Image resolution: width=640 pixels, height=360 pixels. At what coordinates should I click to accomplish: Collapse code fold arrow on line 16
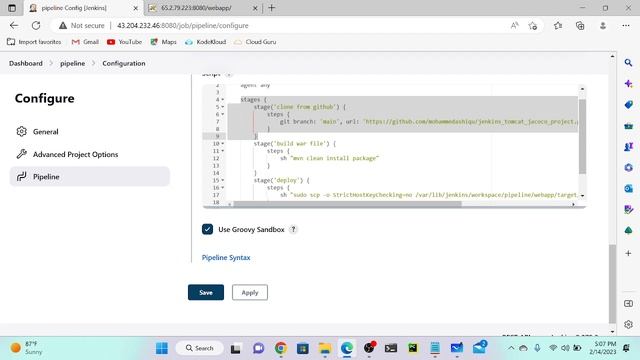223,188
